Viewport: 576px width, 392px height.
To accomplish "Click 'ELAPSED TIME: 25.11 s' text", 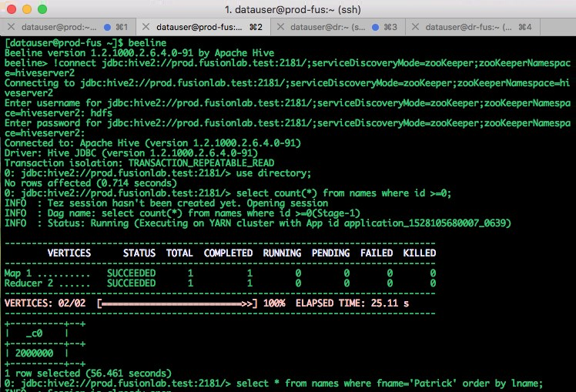I will click(x=352, y=303).
